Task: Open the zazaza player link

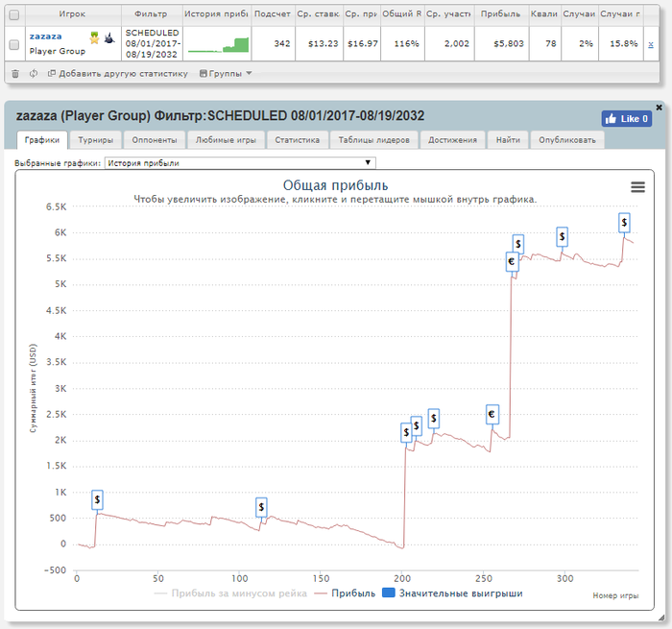Action: (45, 36)
